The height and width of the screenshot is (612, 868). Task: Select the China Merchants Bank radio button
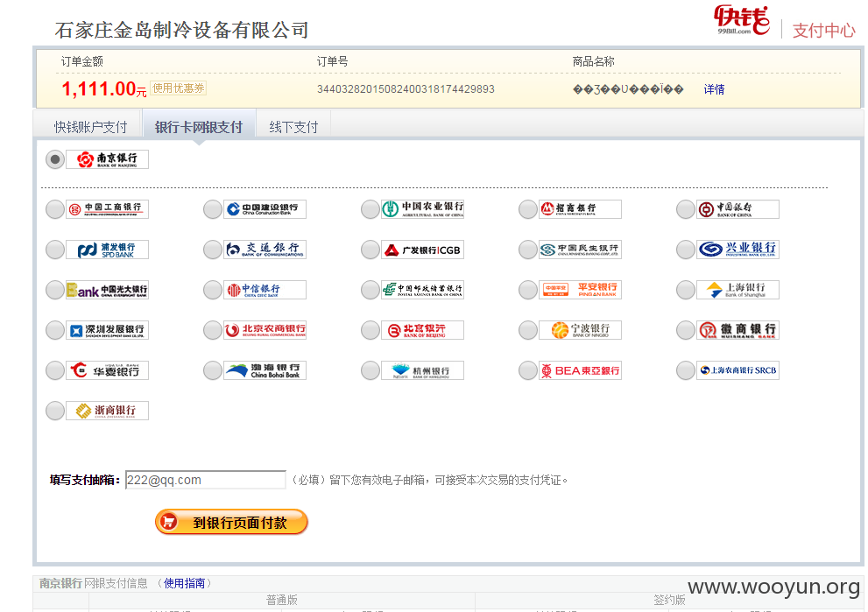click(x=528, y=209)
